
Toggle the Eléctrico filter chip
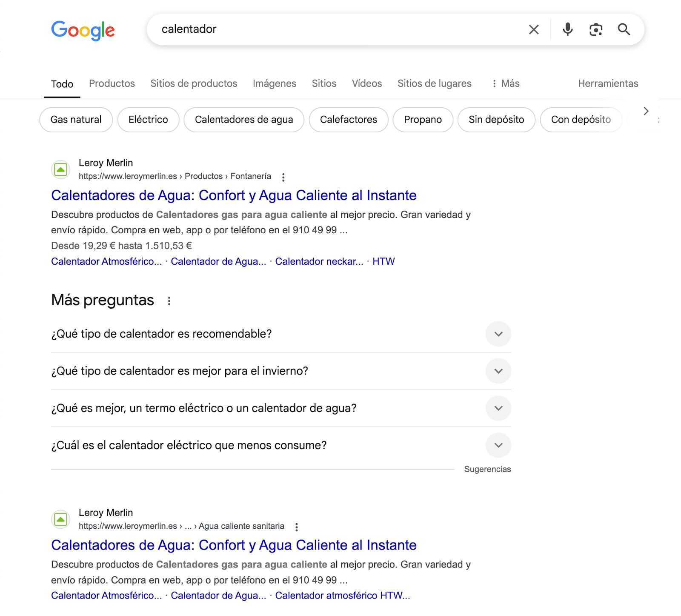pyautogui.click(x=148, y=120)
